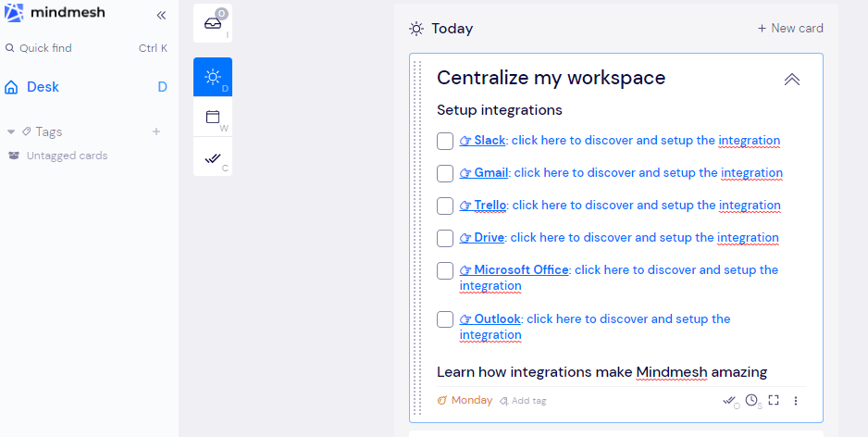The image size is (868, 437).
Task: Open the Week calendar view icon
Action: click(213, 117)
